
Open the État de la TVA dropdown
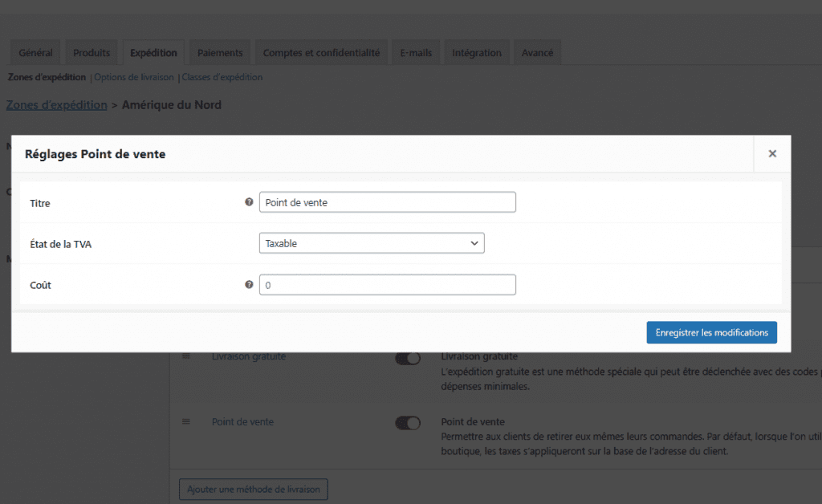coord(372,243)
